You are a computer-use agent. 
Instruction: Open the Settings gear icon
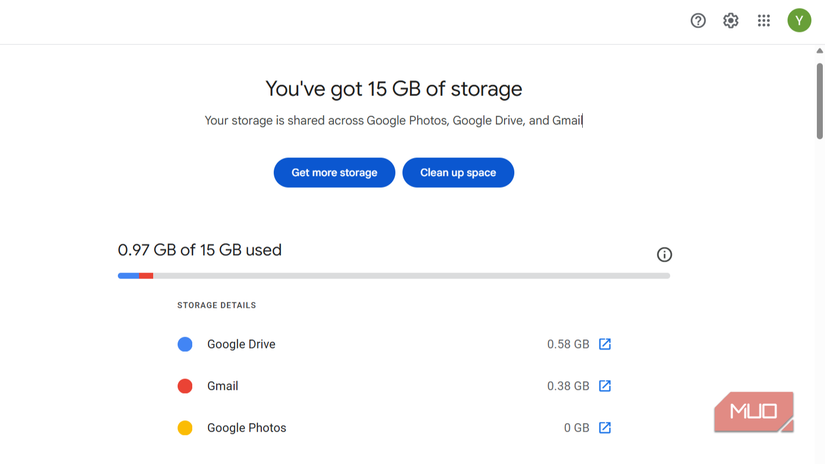(x=730, y=21)
